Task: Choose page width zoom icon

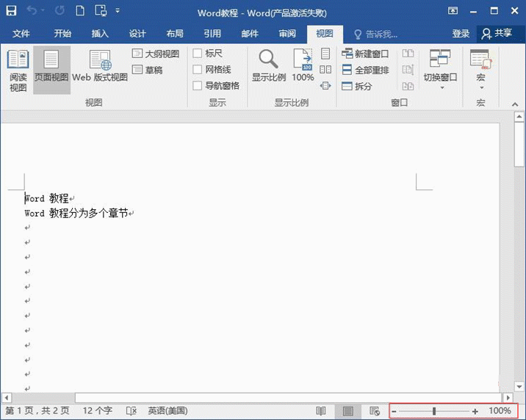Action: (x=325, y=86)
